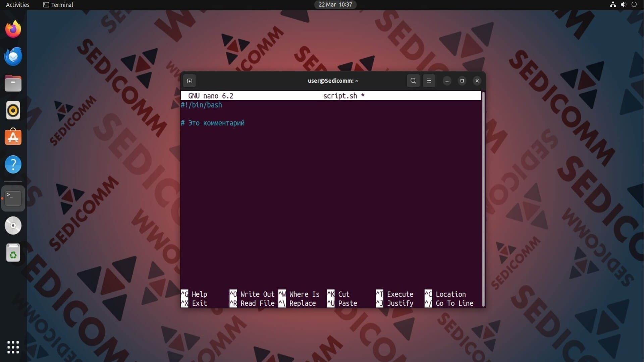
Task: Show all applications grid
Action: (13, 347)
